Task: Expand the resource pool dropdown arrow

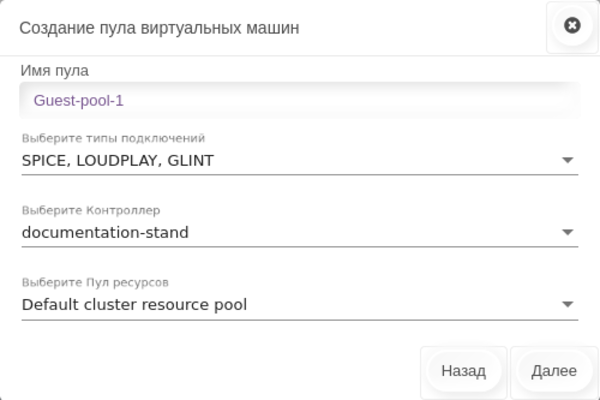Action: tap(567, 304)
